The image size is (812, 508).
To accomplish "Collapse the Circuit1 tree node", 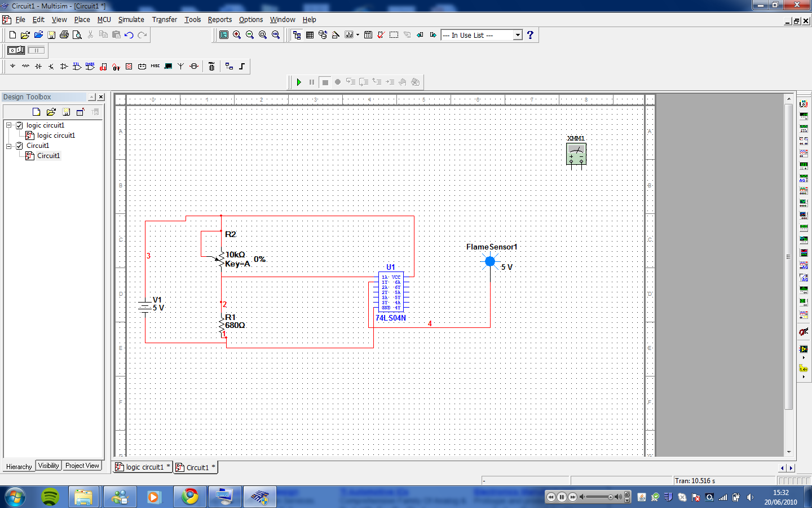I will click(9, 146).
